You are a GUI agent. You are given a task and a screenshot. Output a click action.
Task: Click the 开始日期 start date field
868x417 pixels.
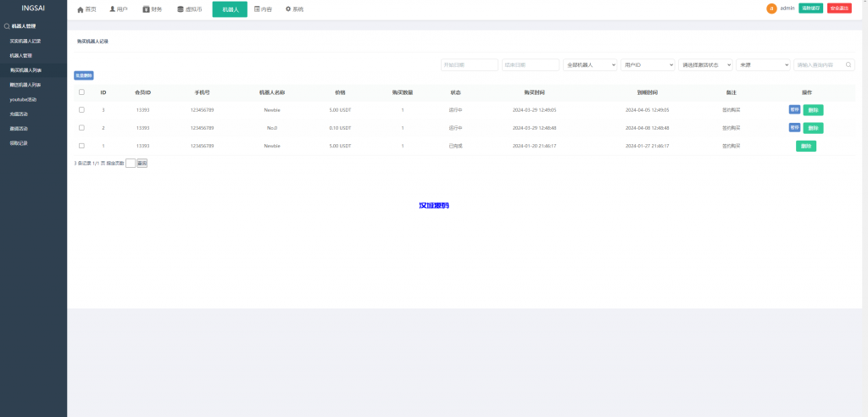[x=469, y=64]
